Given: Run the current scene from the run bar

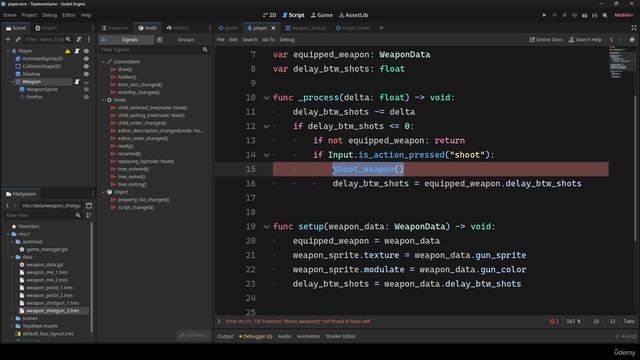Looking at the screenshot, I should coord(584,15).
